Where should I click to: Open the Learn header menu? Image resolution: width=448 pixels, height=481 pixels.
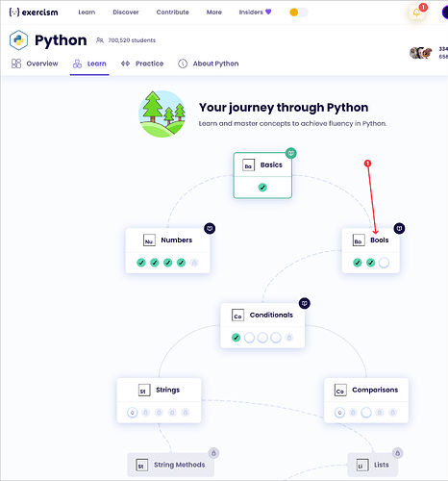point(87,13)
